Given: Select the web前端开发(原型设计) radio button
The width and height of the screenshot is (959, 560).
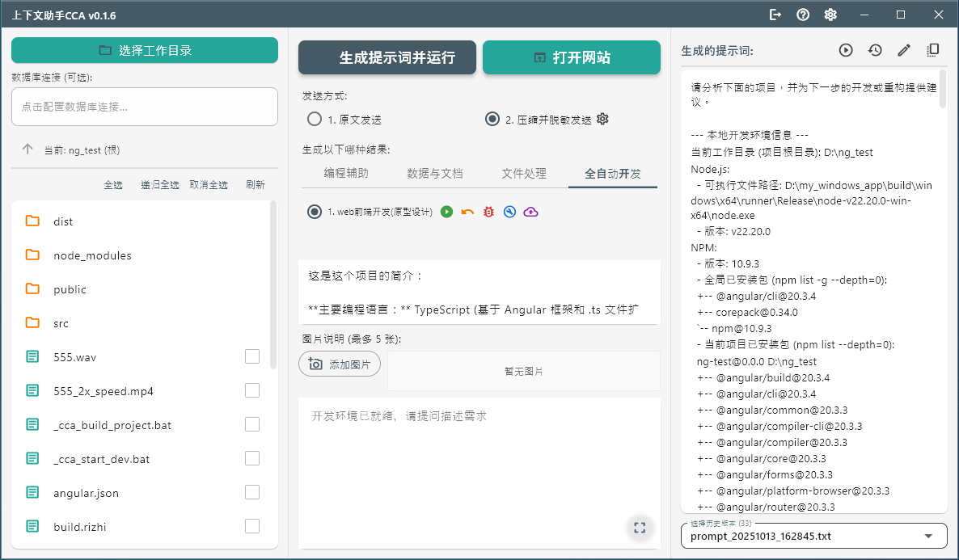Looking at the screenshot, I should (314, 213).
